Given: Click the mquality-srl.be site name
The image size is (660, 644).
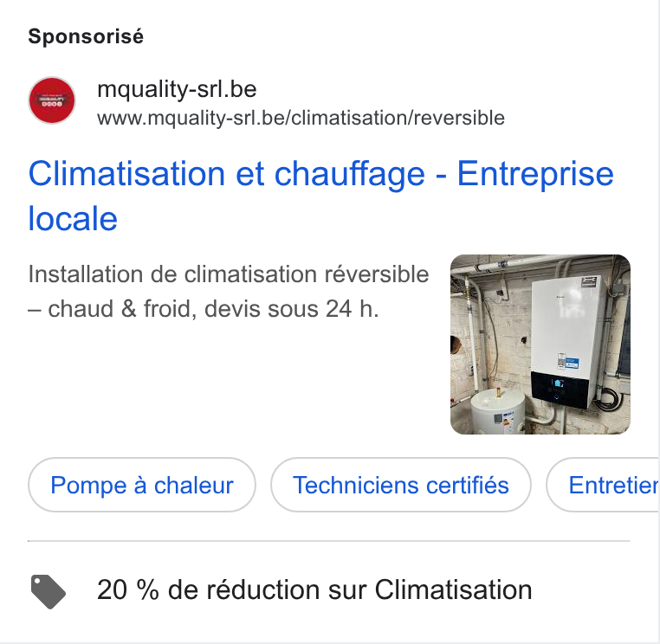Looking at the screenshot, I should click(x=177, y=89).
